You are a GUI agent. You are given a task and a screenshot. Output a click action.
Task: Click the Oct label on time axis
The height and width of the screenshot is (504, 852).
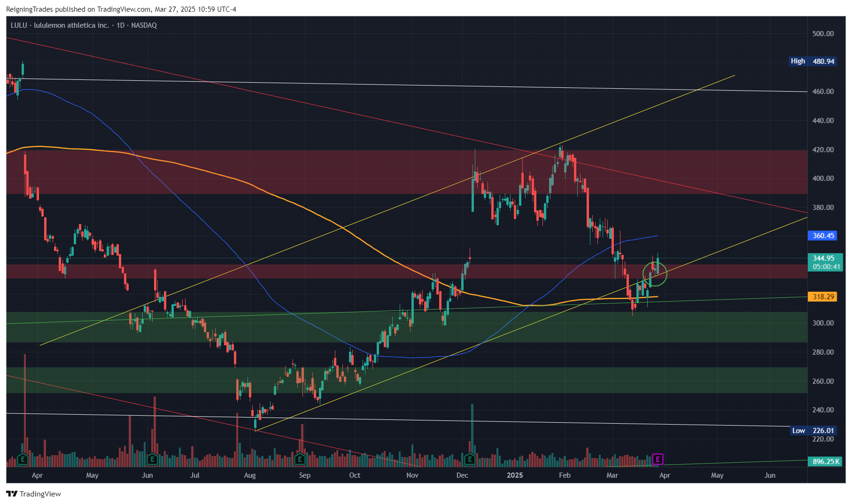(x=355, y=475)
